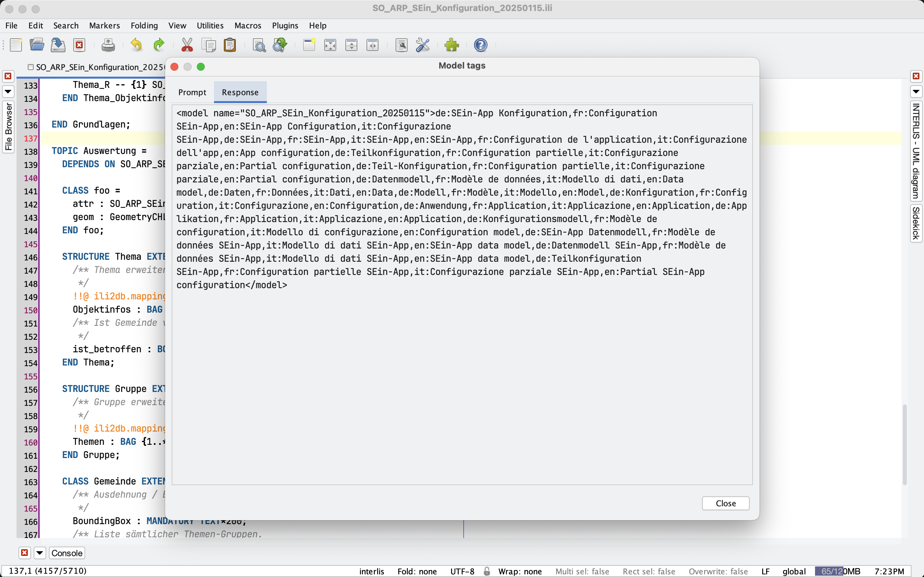This screenshot has width=924, height=577.
Task: Toggle Multi sel: false status entry
Action: pyautogui.click(x=582, y=571)
